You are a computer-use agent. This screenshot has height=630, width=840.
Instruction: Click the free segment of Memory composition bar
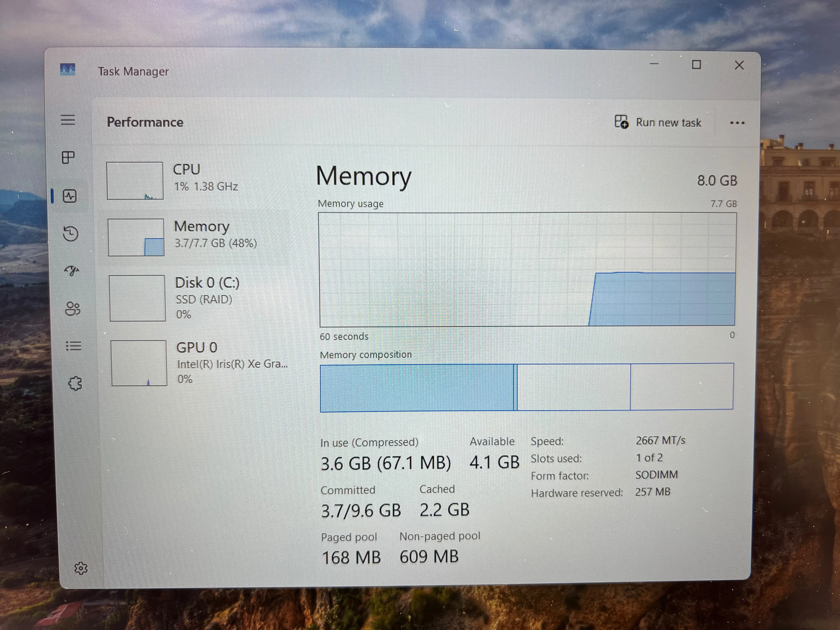(682, 386)
